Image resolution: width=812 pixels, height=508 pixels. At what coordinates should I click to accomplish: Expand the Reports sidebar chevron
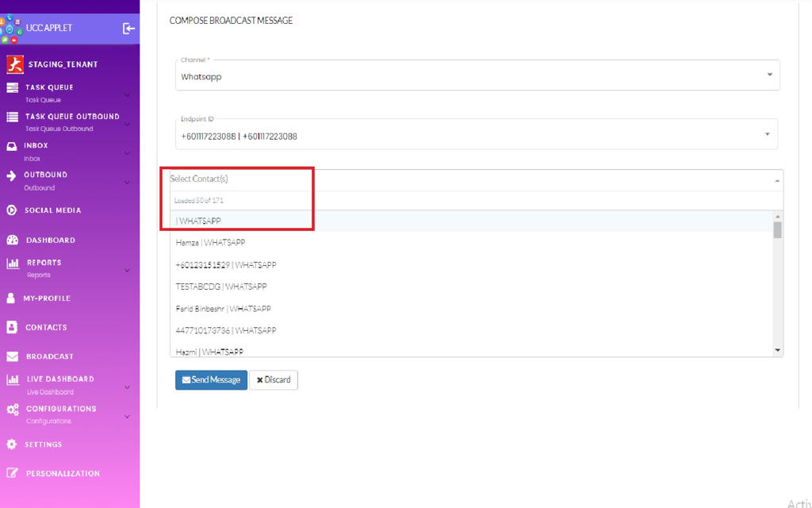click(x=127, y=271)
